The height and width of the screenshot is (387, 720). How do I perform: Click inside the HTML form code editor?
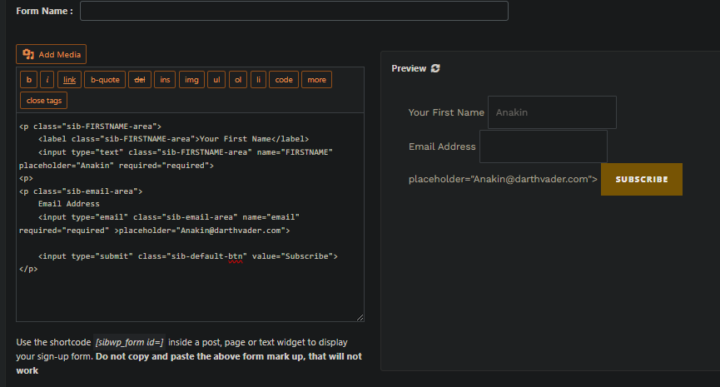pos(190,217)
